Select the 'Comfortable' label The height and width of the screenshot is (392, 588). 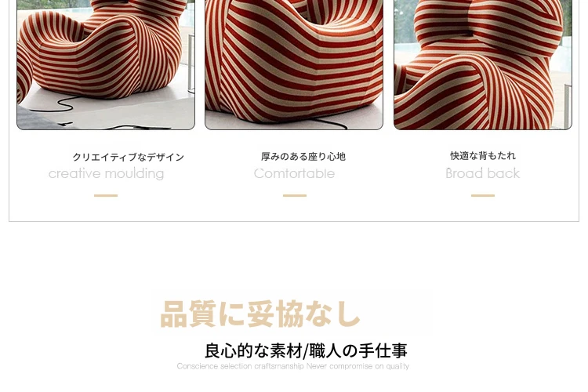point(294,173)
